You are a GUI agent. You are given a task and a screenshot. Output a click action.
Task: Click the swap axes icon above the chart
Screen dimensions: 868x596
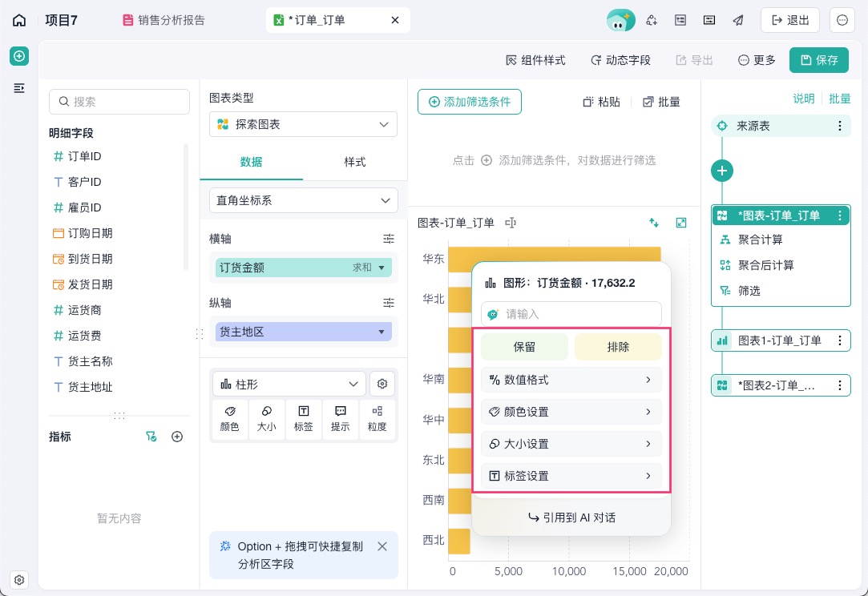(x=654, y=223)
